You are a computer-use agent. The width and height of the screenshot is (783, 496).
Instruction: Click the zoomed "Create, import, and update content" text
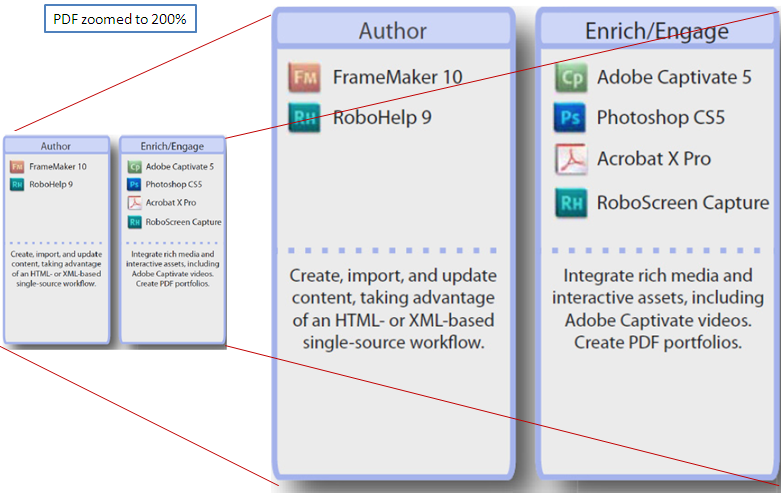tap(392, 309)
